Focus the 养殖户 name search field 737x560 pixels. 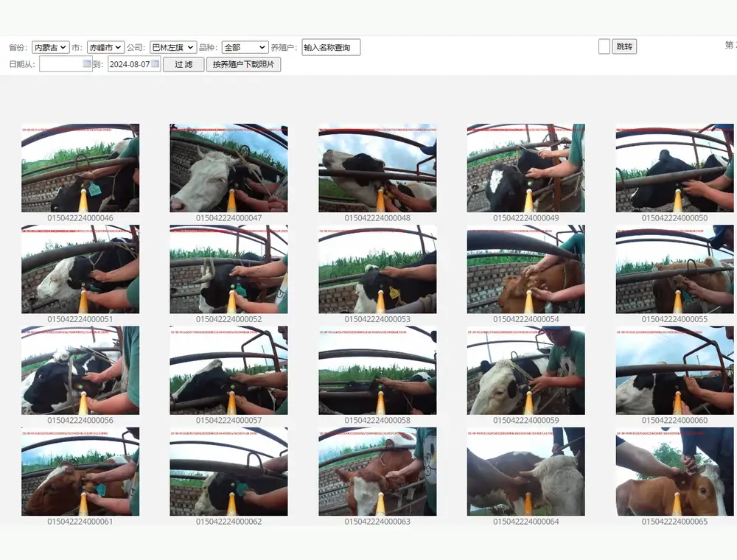331,47
